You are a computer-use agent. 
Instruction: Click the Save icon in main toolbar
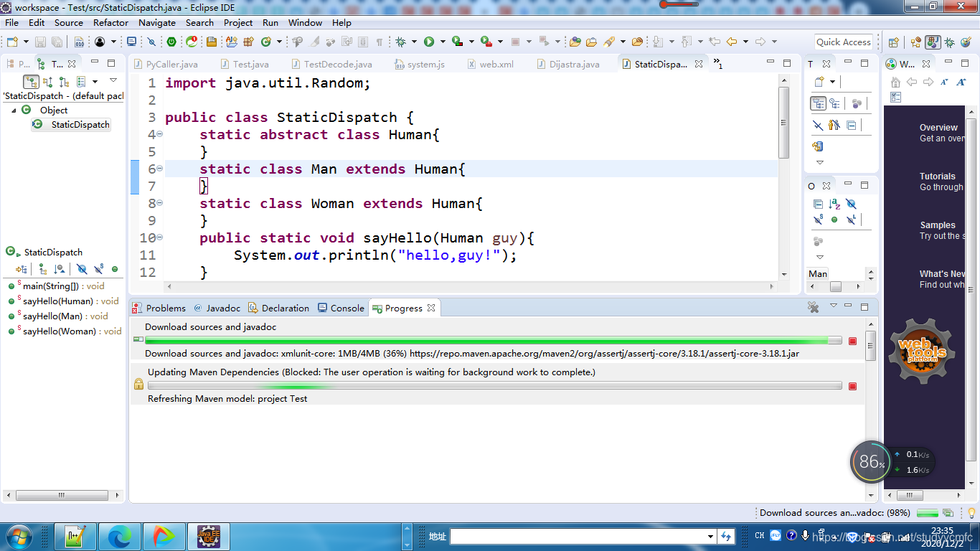[40, 42]
